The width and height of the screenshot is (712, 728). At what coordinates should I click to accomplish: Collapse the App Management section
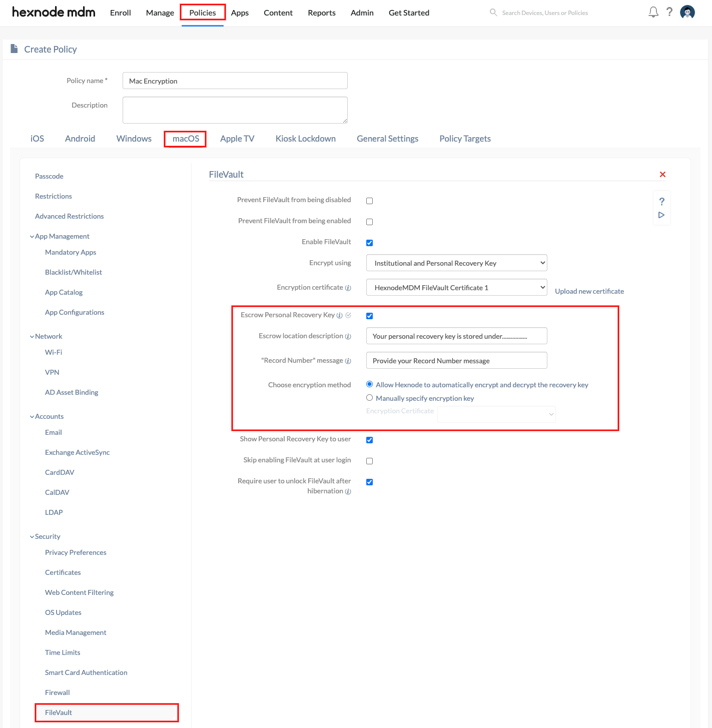[x=32, y=237]
